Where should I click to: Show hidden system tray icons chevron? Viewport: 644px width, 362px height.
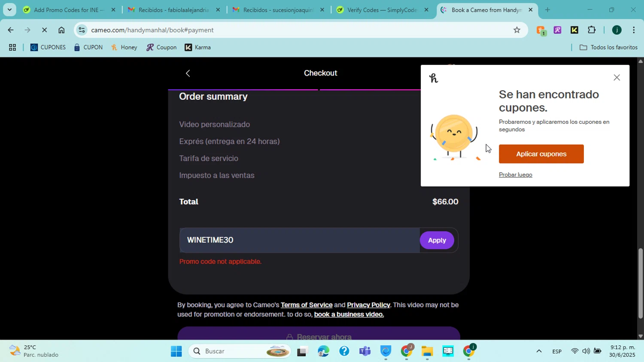539,351
